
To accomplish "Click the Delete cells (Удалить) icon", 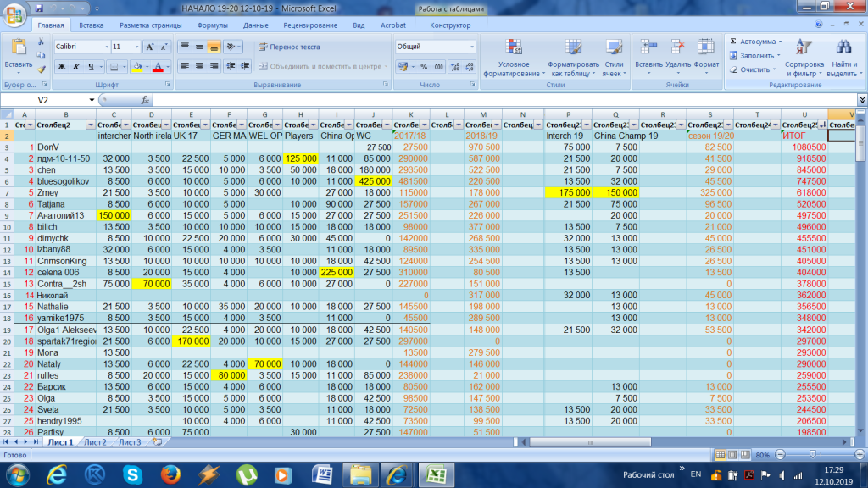I will [678, 47].
